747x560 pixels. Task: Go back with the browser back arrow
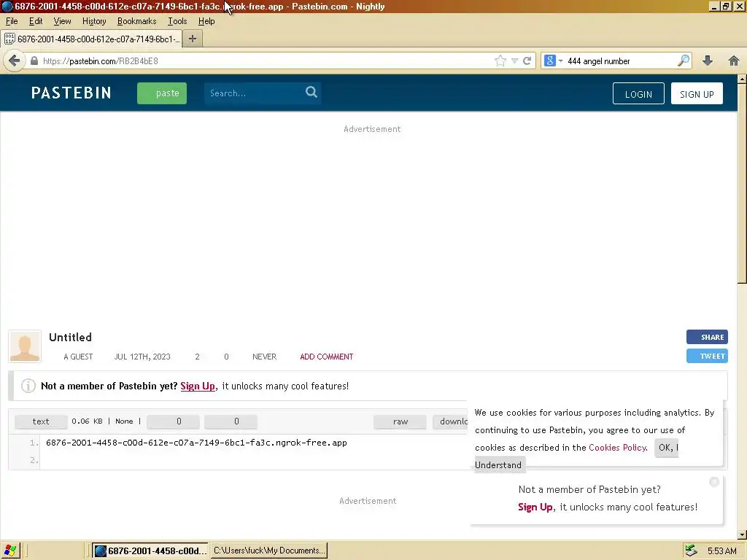pos(15,61)
